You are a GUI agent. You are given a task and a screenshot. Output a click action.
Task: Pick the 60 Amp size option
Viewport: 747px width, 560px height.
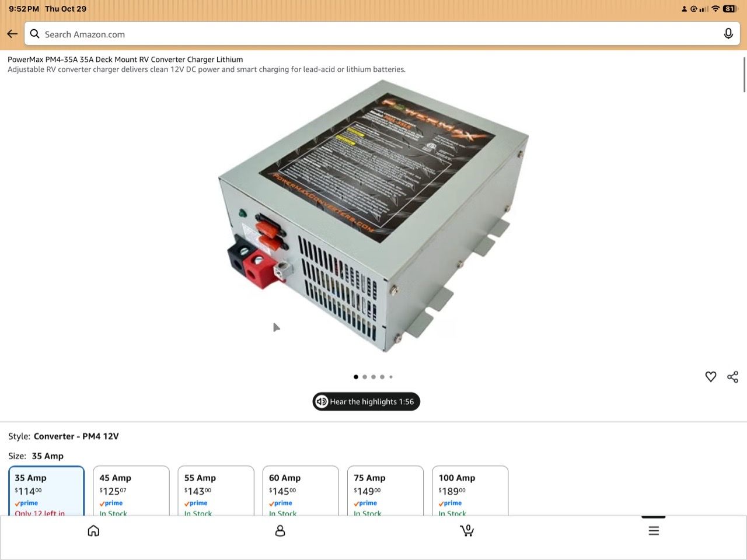coord(301,491)
